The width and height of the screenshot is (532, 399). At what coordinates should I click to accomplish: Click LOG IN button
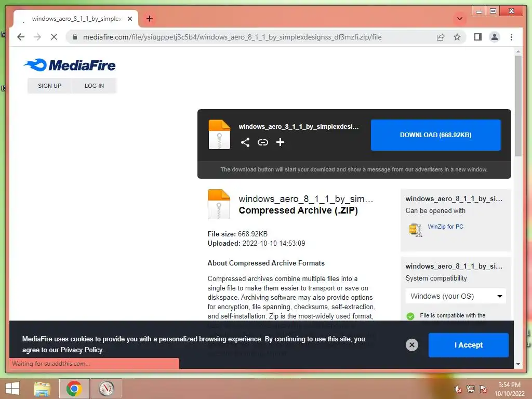(x=95, y=86)
